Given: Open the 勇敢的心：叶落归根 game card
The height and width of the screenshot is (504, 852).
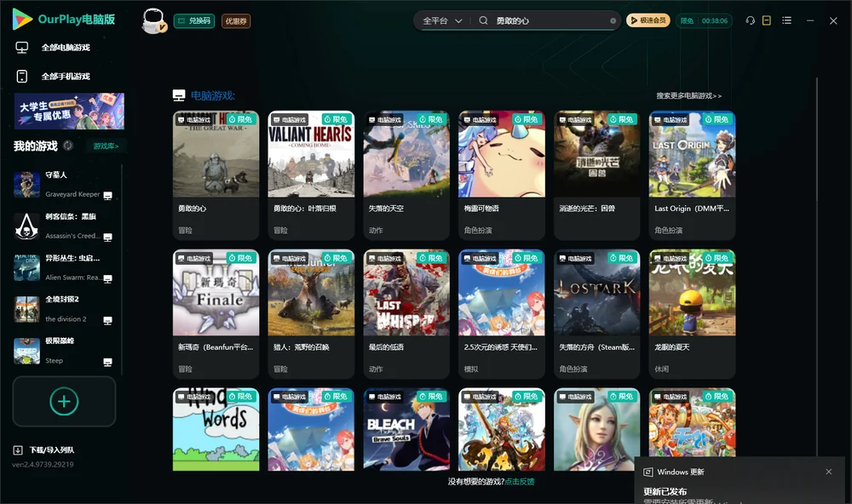Looking at the screenshot, I should point(311,175).
